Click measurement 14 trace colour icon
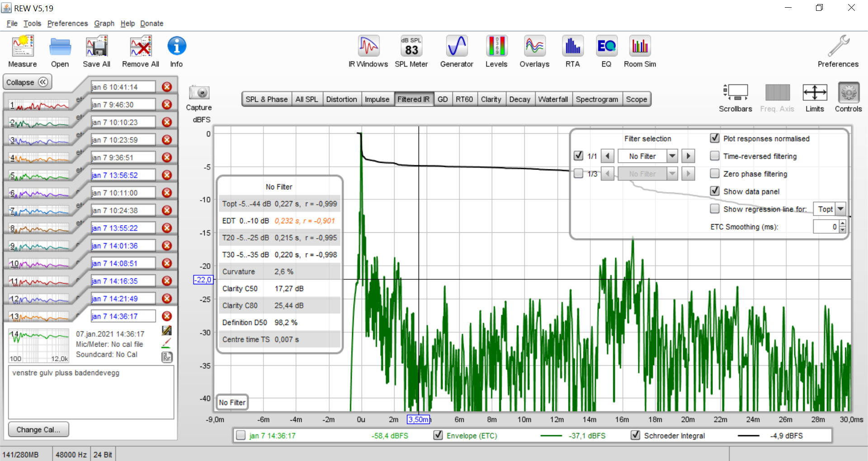The image size is (868, 461). tap(167, 343)
